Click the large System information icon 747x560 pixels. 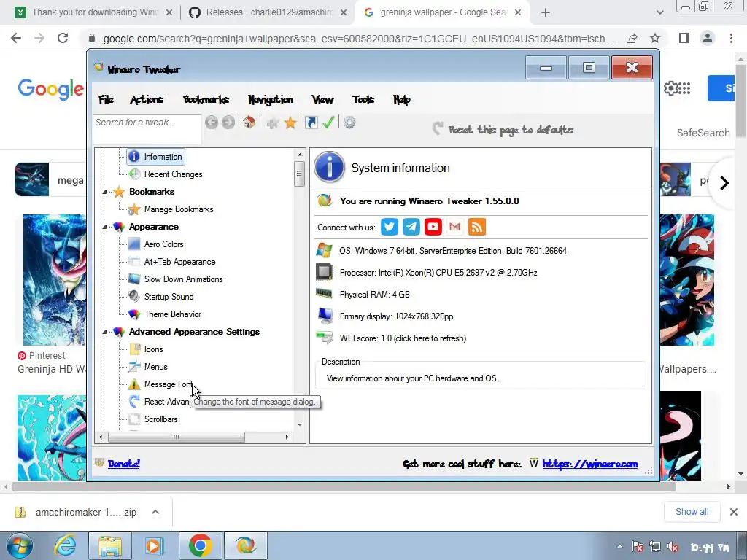coord(329,167)
